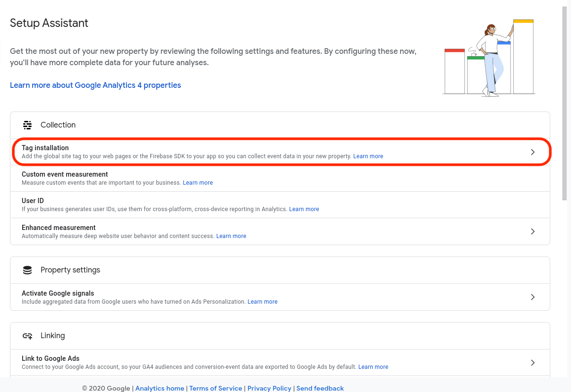This screenshot has height=392, width=571.
Task: Open Learn more link for Tag installation
Action: [x=368, y=156]
